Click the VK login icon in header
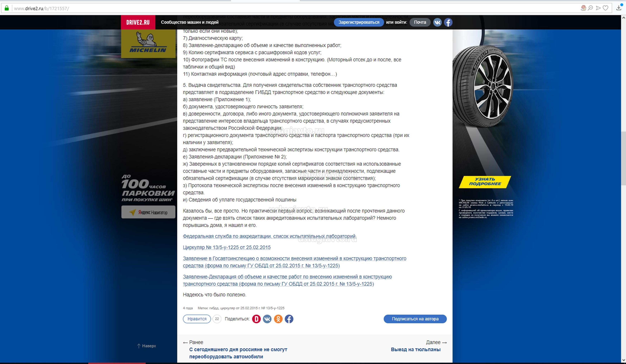 pyautogui.click(x=437, y=22)
